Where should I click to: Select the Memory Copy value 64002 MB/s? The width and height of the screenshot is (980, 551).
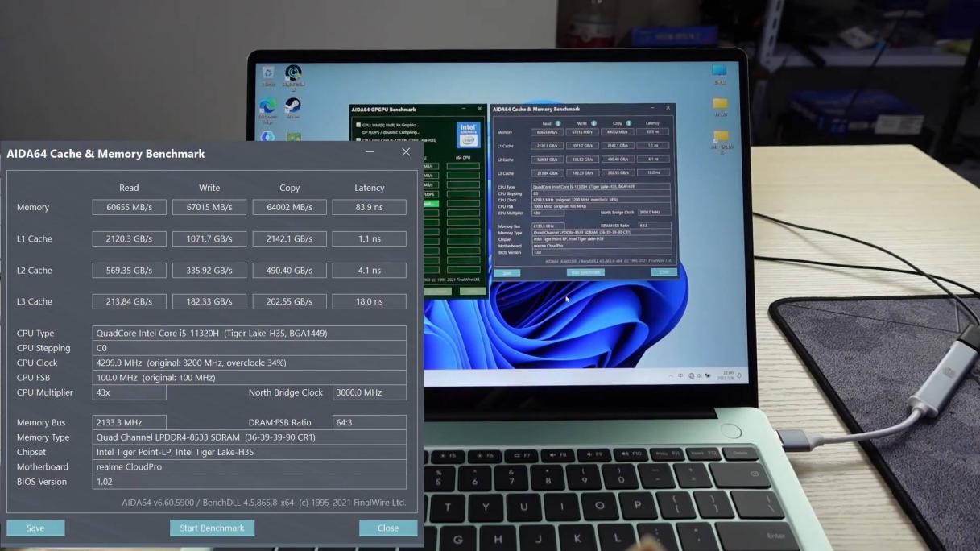coord(289,207)
